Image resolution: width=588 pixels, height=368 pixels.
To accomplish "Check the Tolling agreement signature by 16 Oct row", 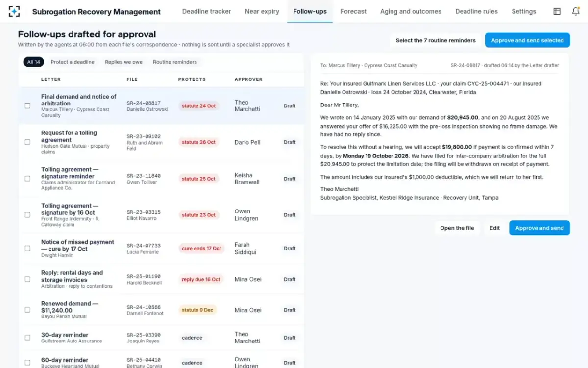I will [27, 215].
